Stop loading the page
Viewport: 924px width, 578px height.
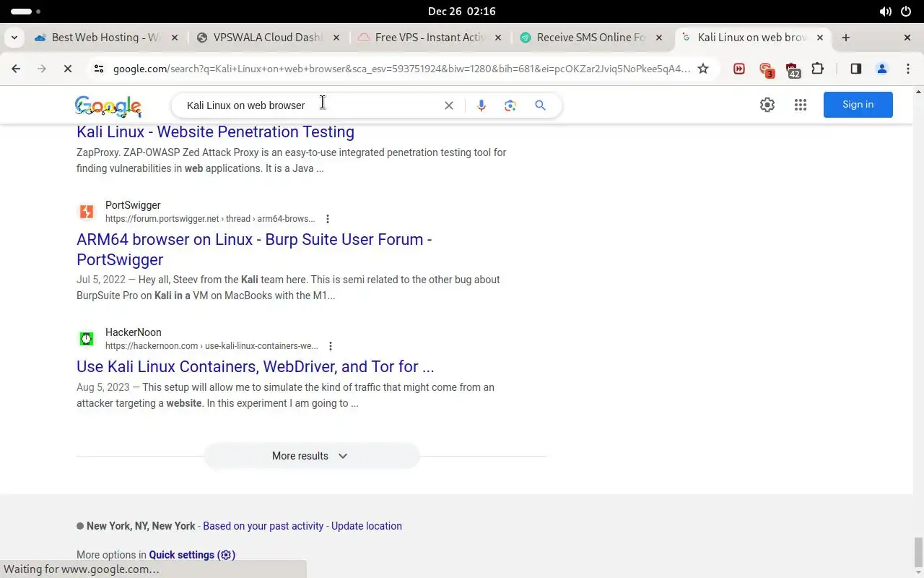67,69
